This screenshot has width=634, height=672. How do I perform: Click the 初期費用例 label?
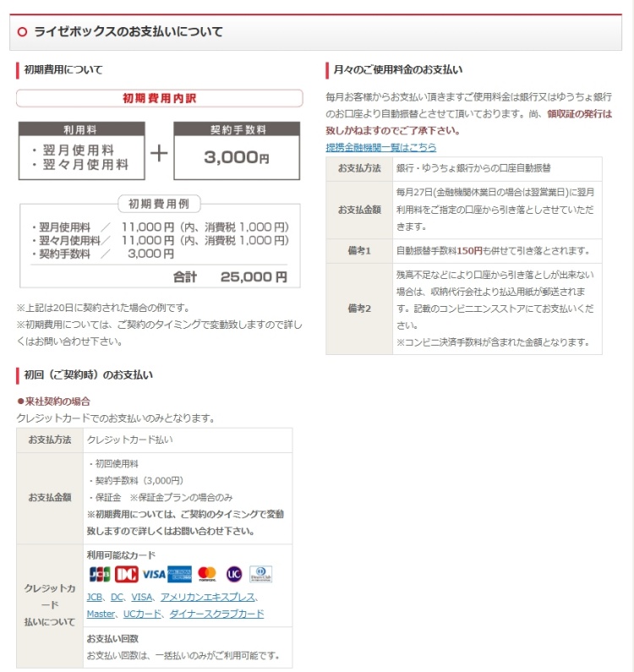click(159, 204)
